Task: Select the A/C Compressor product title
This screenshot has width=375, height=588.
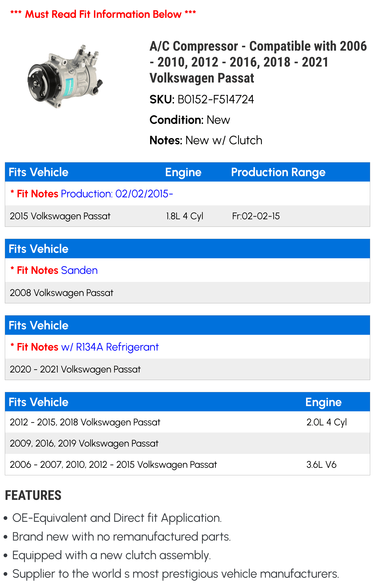Action: (258, 62)
